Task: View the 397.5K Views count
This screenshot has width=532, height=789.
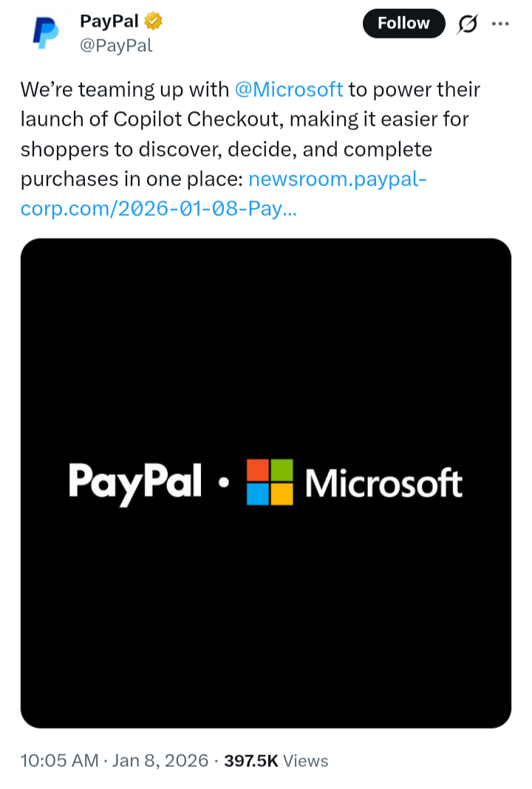Action: tap(276, 760)
